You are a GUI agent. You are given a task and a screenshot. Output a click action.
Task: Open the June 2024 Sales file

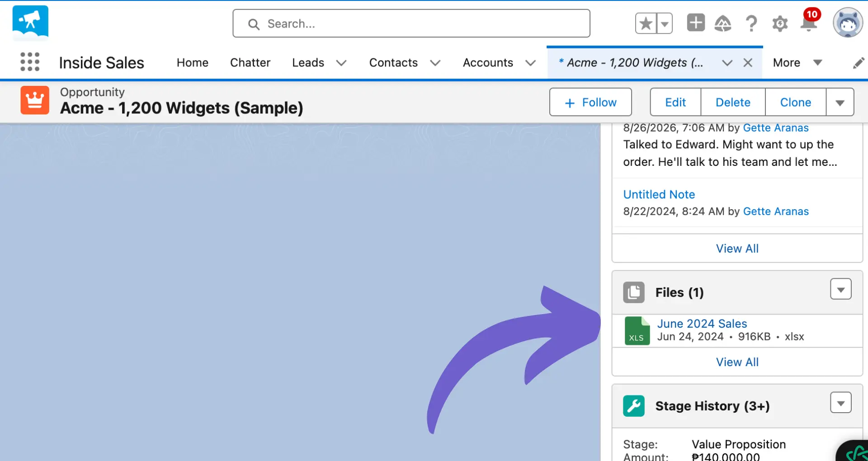(x=702, y=324)
